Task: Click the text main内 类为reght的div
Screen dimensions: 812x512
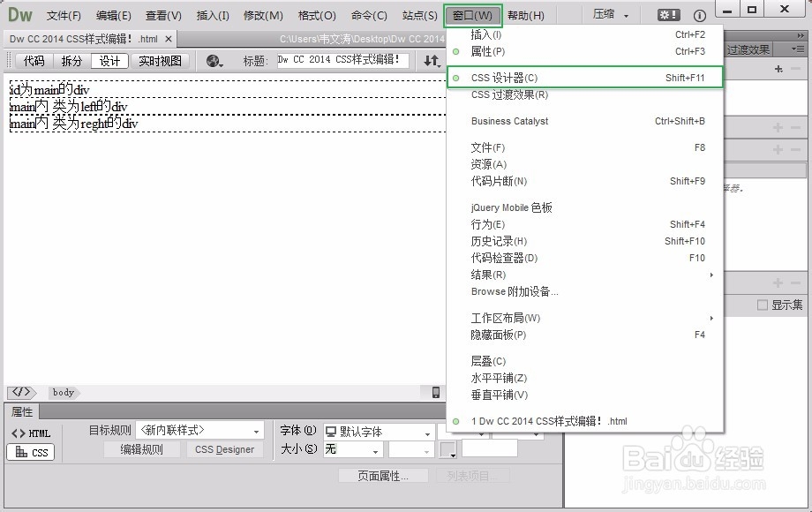Action: click(x=74, y=124)
